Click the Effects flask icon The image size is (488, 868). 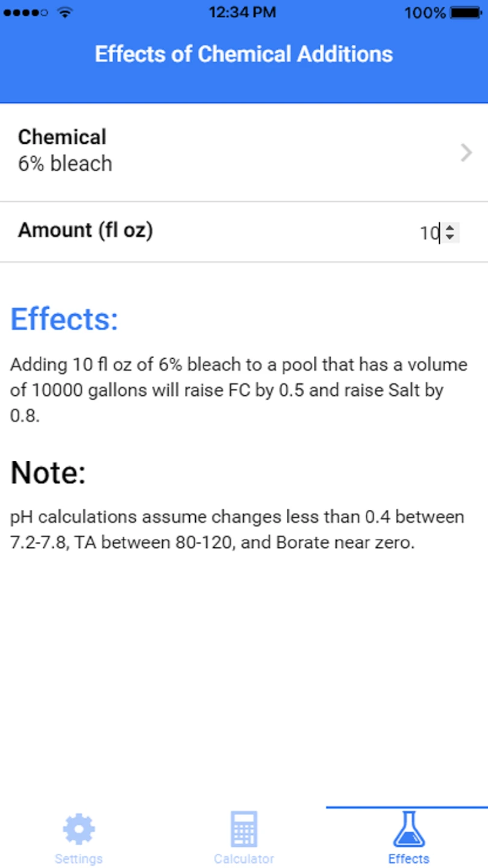click(x=408, y=829)
